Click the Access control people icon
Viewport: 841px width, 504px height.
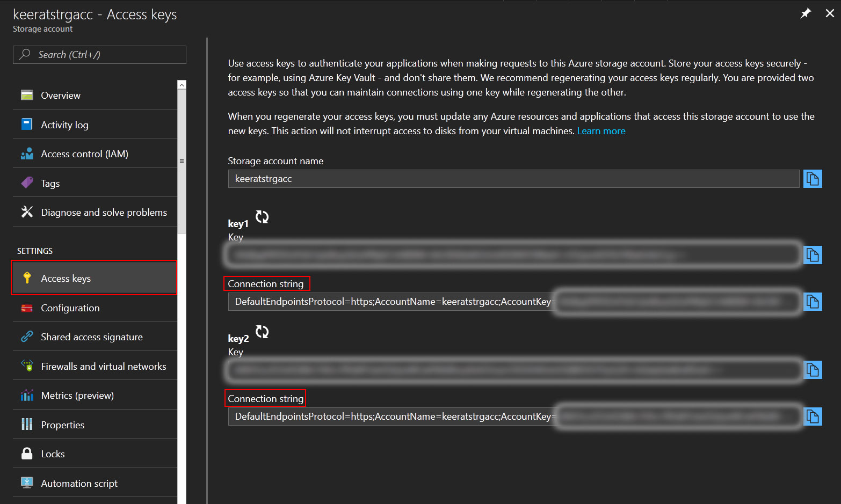point(27,154)
